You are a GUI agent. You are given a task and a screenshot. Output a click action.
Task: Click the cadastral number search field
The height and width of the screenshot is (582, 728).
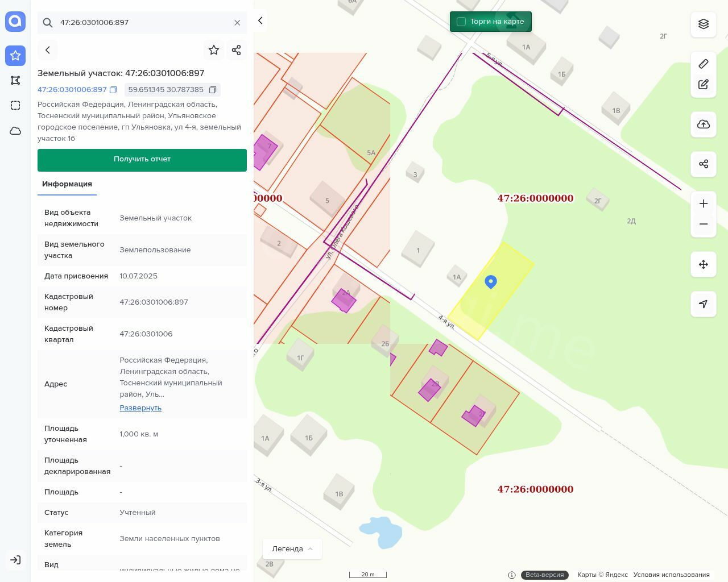(x=142, y=23)
